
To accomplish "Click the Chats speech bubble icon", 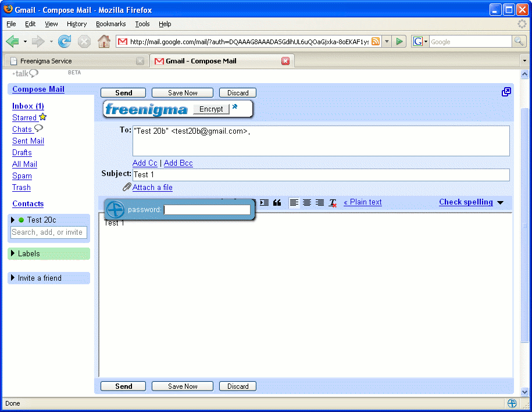I will coord(39,128).
